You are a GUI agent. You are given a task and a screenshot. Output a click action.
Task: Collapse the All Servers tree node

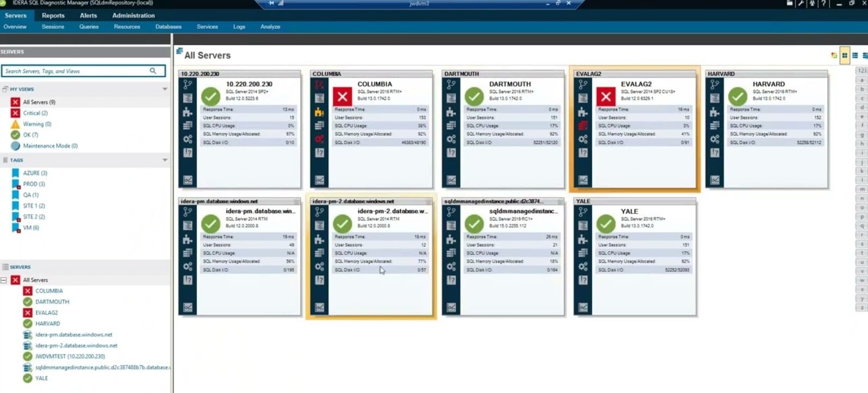point(4,280)
